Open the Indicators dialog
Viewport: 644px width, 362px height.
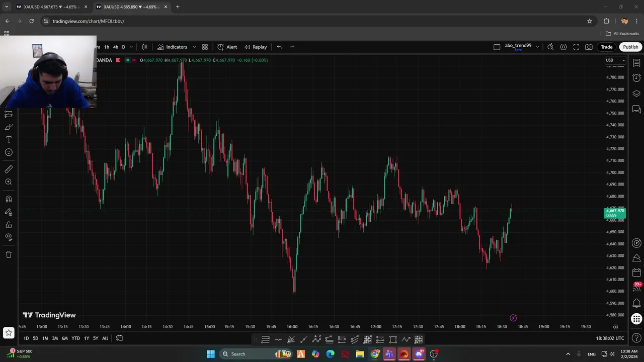click(172, 47)
